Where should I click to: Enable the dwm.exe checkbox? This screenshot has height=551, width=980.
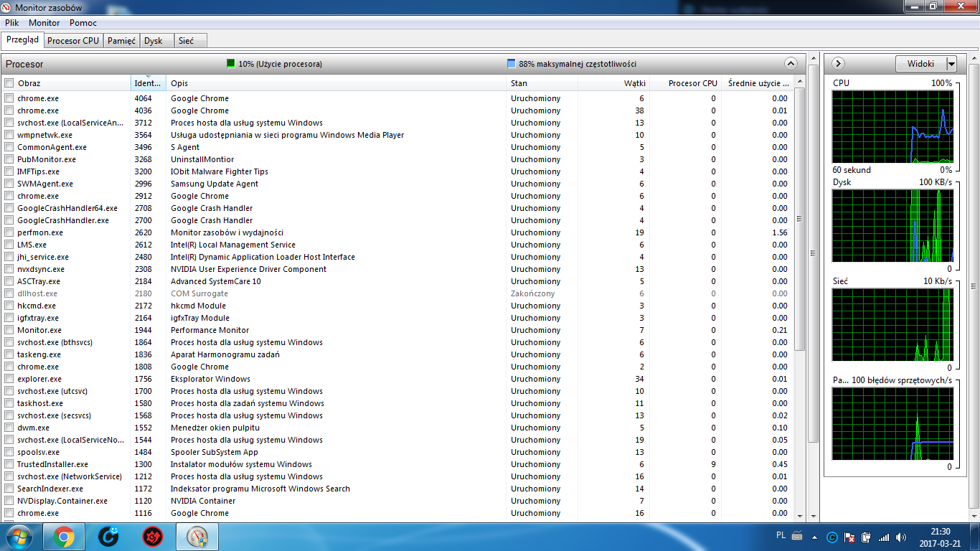(9, 428)
